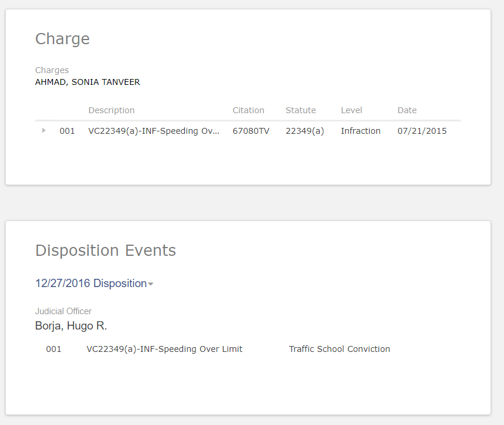This screenshot has height=425, width=504.
Task: Click the Level column header
Action: pyautogui.click(x=351, y=110)
